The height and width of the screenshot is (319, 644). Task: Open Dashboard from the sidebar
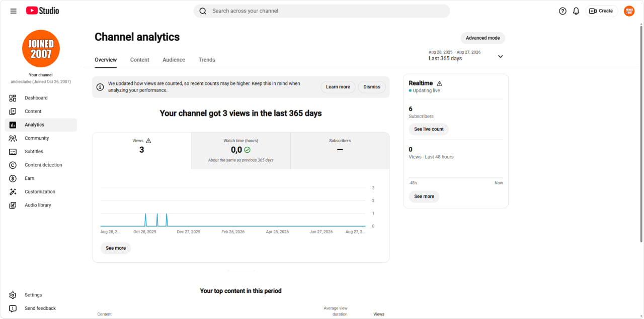(x=41, y=98)
